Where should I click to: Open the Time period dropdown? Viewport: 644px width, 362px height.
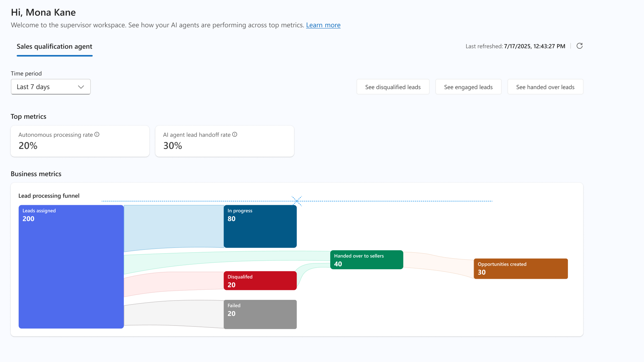(x=51, y=87)
